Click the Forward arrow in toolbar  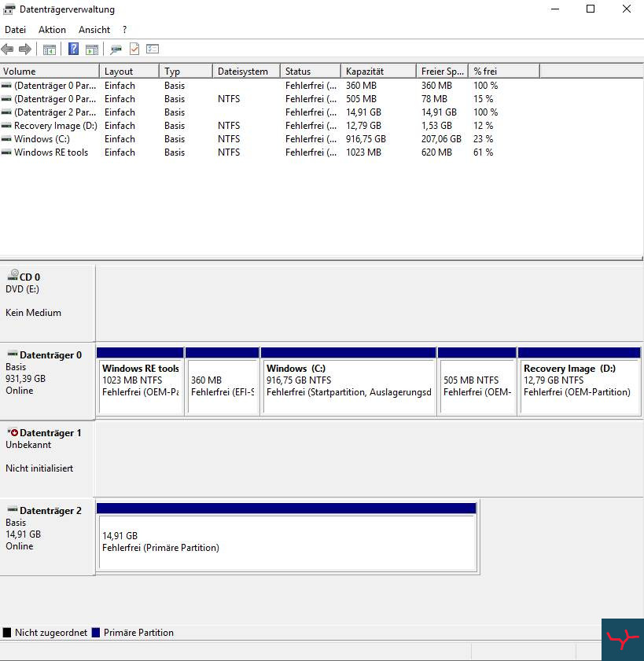[25, 49]
